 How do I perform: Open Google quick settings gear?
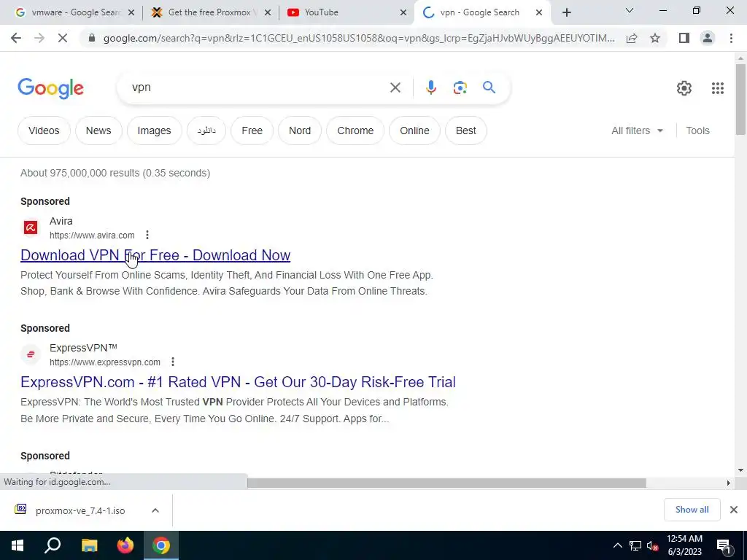(x=684, y=88)
